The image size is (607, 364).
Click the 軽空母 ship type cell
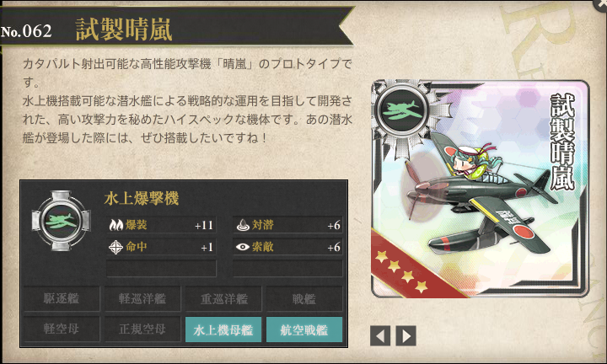62,329
